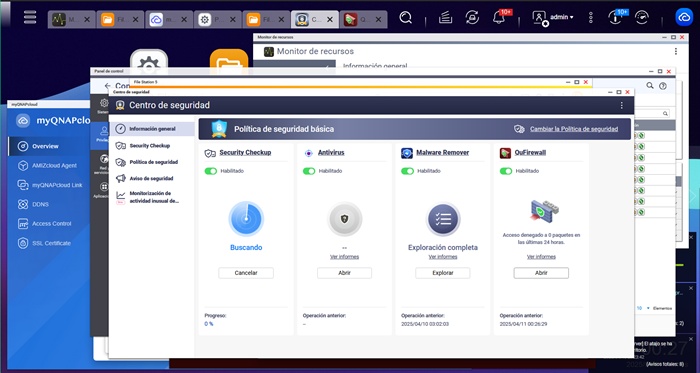Switch to the Control Panel gear taskbar tab

click(x=218, y=20)
